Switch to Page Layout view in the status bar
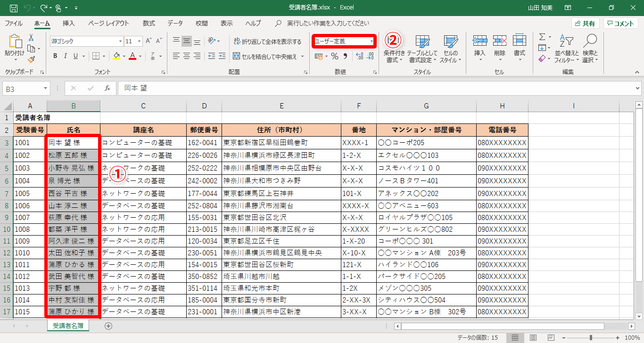Viewport: 644px width, 343px height. pos(533,337)
